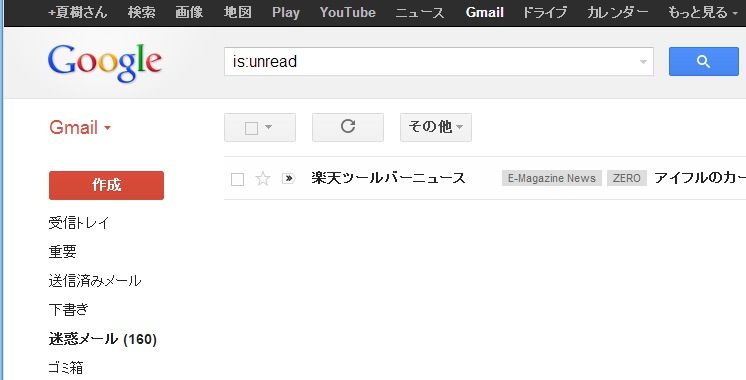Open 画像 in the top bar
Image resolution: width=746 pixels, height=380 pixels.
click(189, 12)
